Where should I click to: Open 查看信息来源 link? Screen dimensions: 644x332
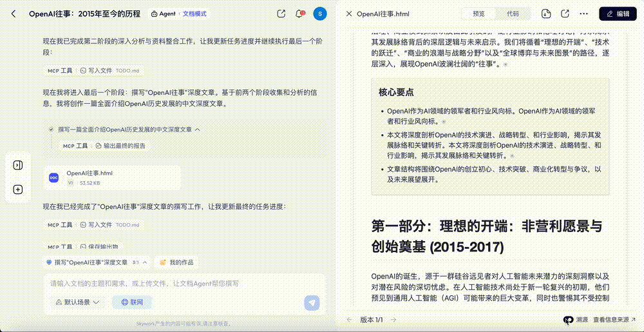(x=614, y=319)
